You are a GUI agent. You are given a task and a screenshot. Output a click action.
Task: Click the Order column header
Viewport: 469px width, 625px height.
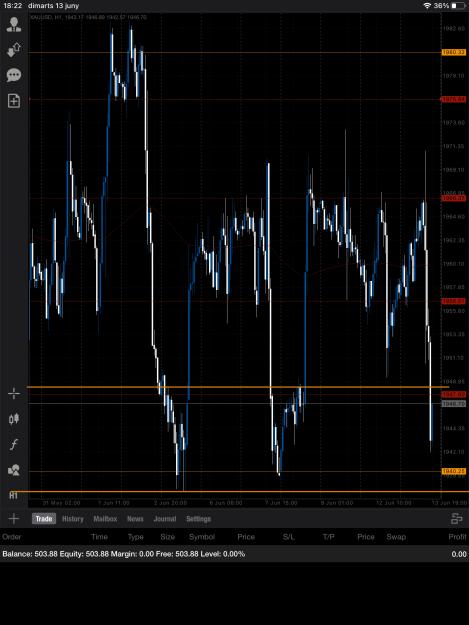click(x=12, y=537)
